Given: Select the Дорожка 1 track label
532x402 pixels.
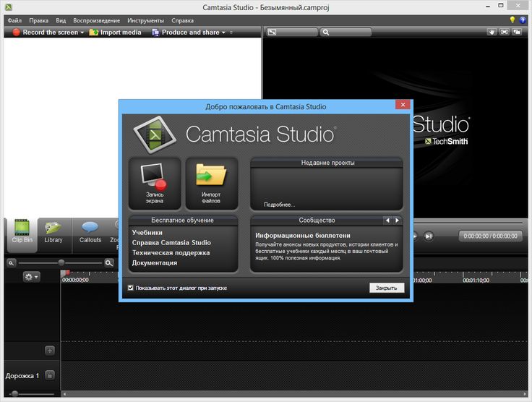Looking at the screenshot, I should click(22, 376).
